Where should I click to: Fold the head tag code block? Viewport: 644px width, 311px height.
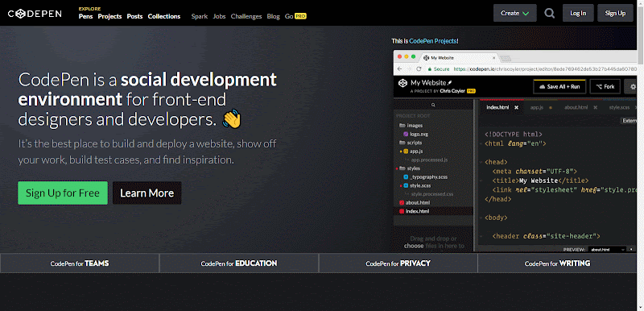[481, 162]
